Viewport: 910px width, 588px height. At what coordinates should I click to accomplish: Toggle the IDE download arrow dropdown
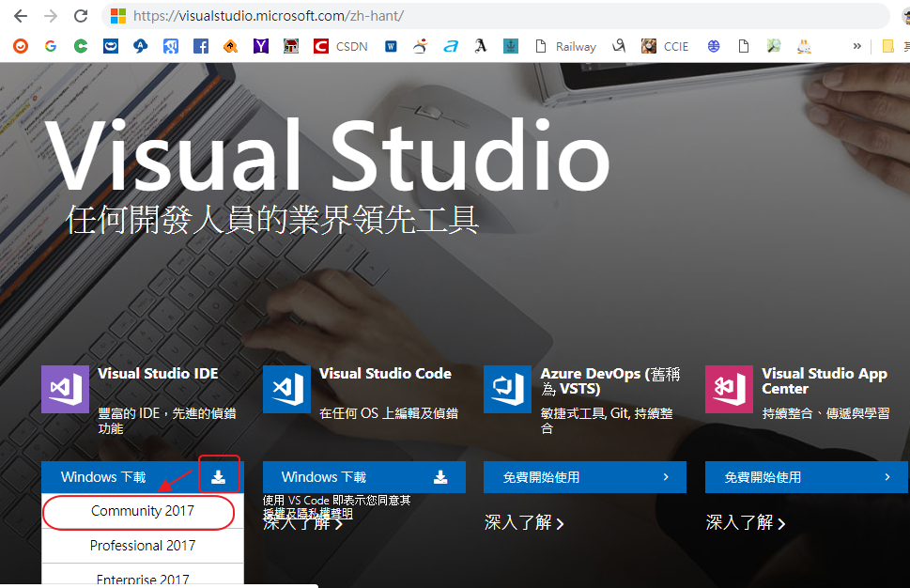(219, 477)
